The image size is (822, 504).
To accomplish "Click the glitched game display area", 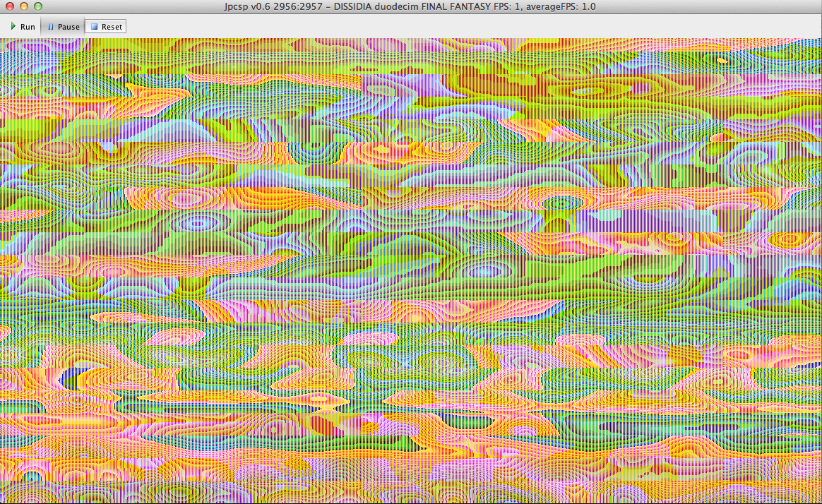I will [411, 270].
